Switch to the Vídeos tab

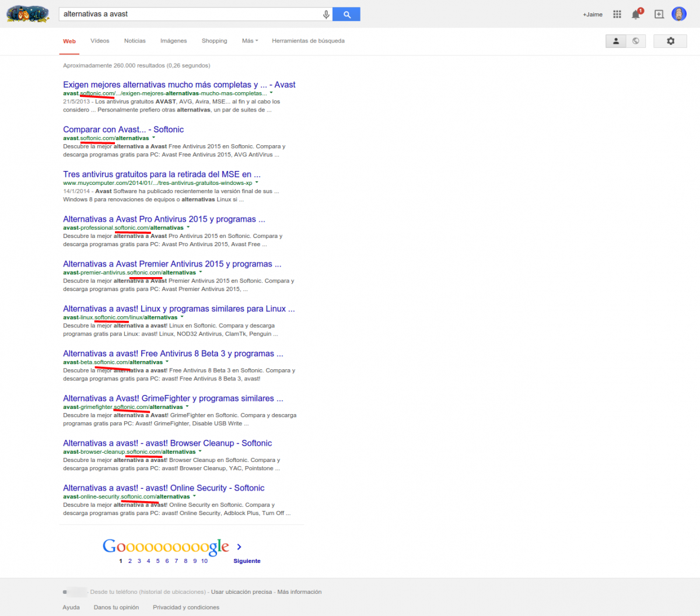click(x=100, y=41)
